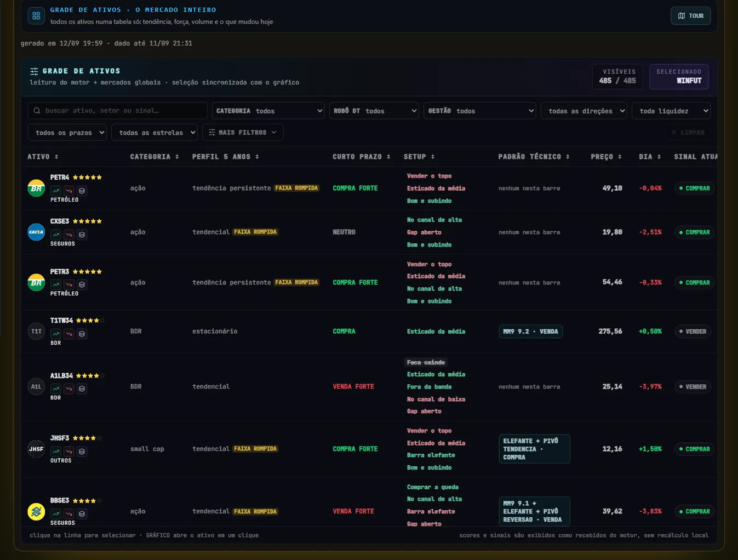
Task: Click VENDA FORTE in the BBSE3 row
Action: pyautogui.click(x=353, y=511)
